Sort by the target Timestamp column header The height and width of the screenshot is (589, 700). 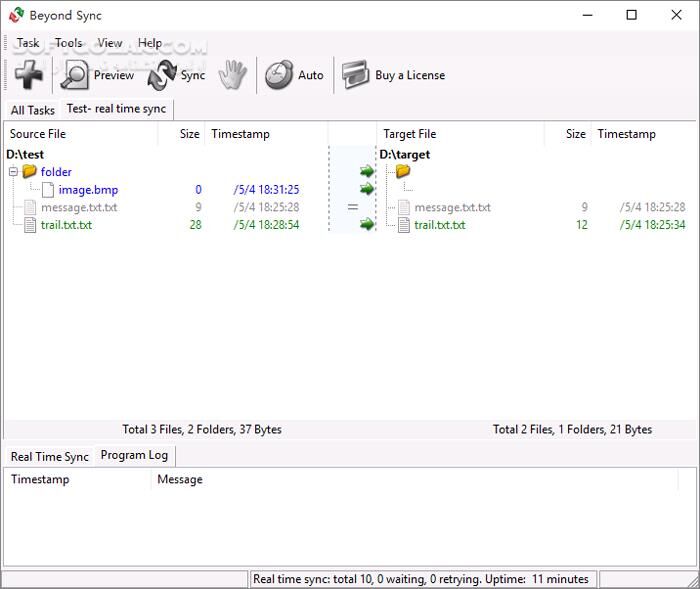click(643, 134)
